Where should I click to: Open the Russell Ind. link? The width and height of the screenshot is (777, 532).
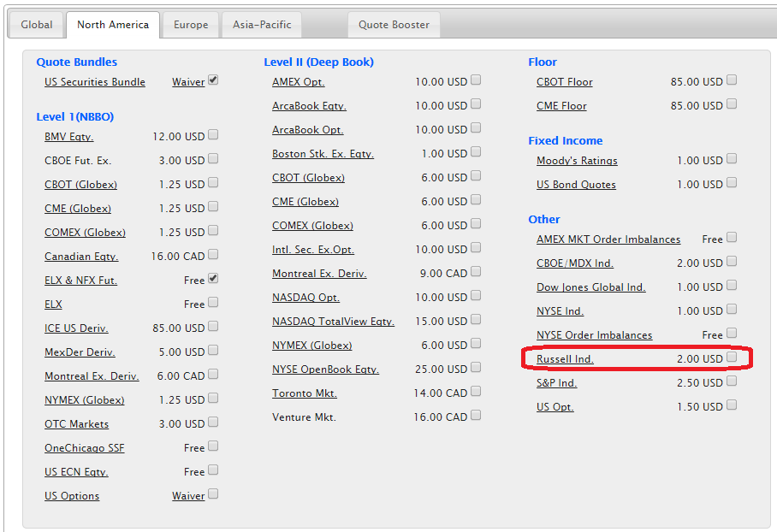(565, 359)
